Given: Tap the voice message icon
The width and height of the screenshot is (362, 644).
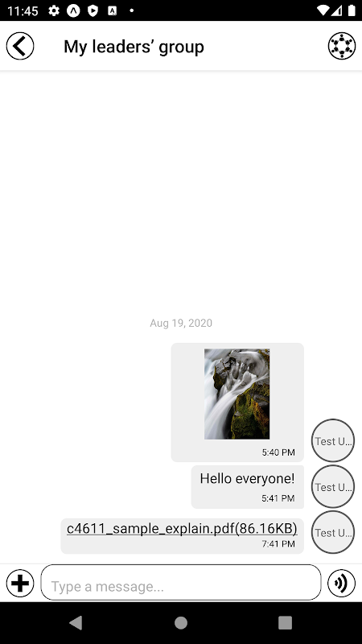Looking at the screenshot, I should [341, 583].
